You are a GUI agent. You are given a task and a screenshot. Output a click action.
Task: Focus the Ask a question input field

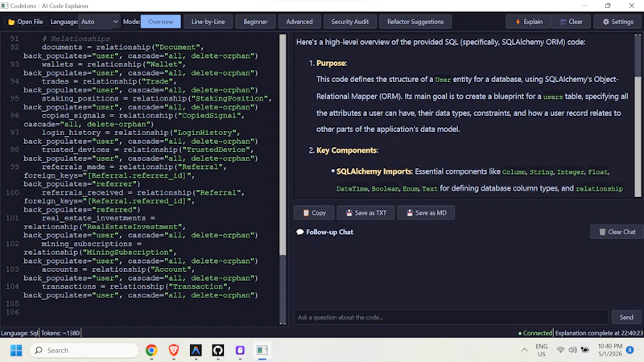(x=451, y=317)
